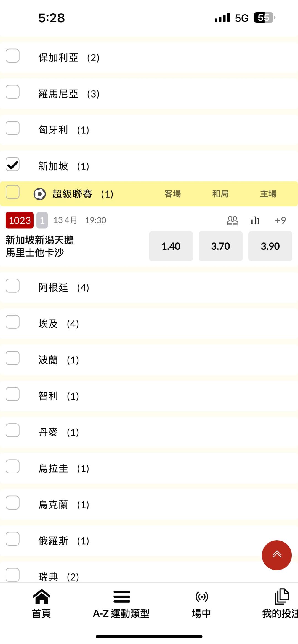Open 我的投注 bet slip icon
298x644 pixels.
(281, 597)
